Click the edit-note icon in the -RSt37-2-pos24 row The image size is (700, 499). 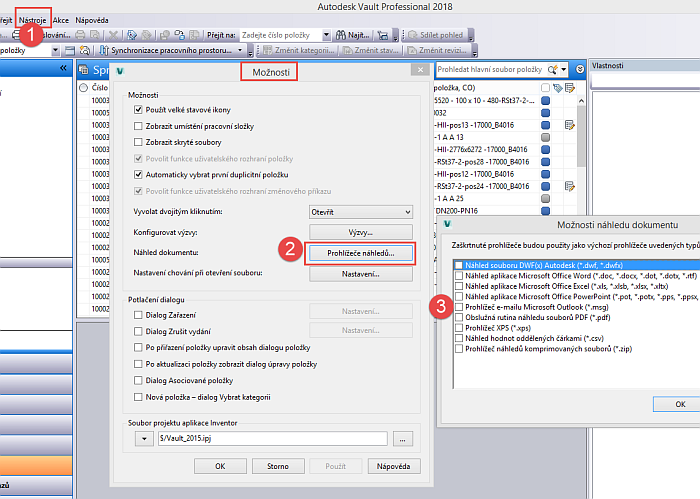click(x=570, y=186)
